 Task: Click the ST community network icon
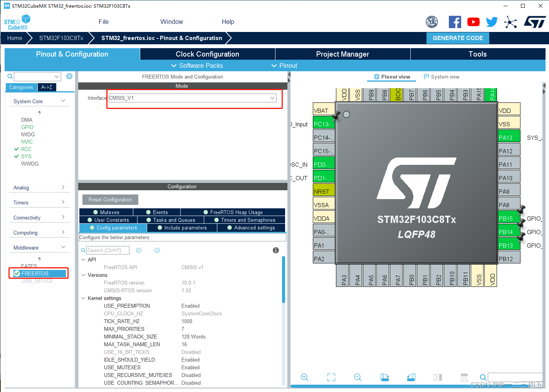click(x=510, y=22)
